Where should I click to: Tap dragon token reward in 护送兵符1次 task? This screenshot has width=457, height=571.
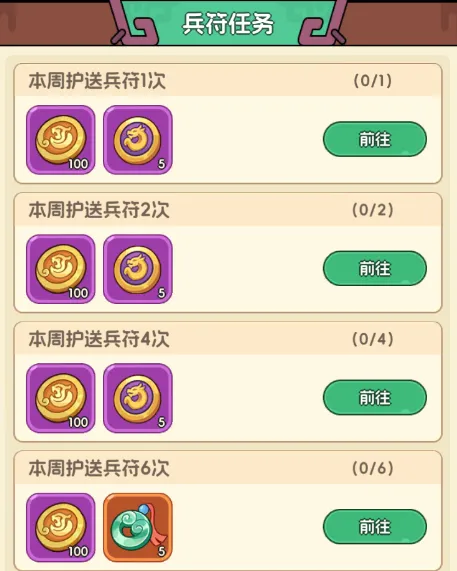click(x=138, y=140)
